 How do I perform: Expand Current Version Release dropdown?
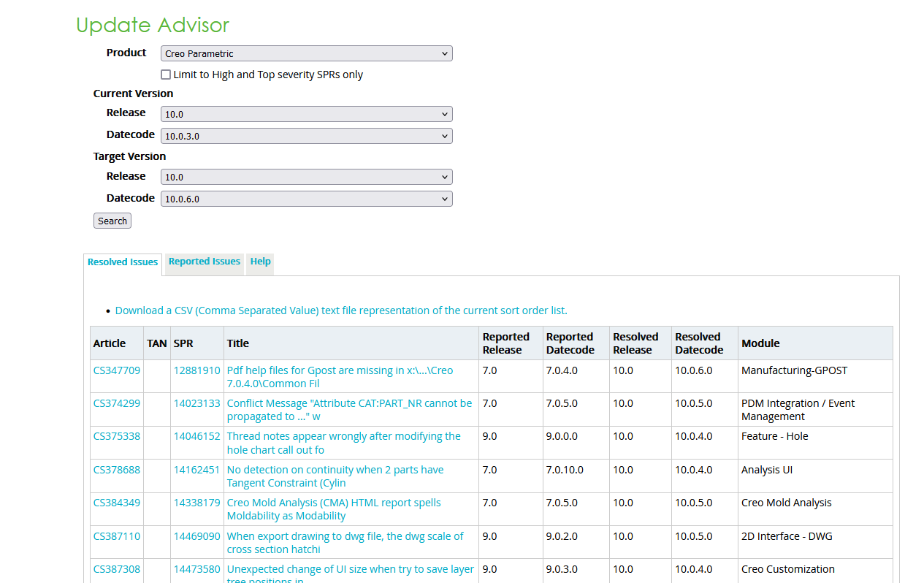point(306,114)
